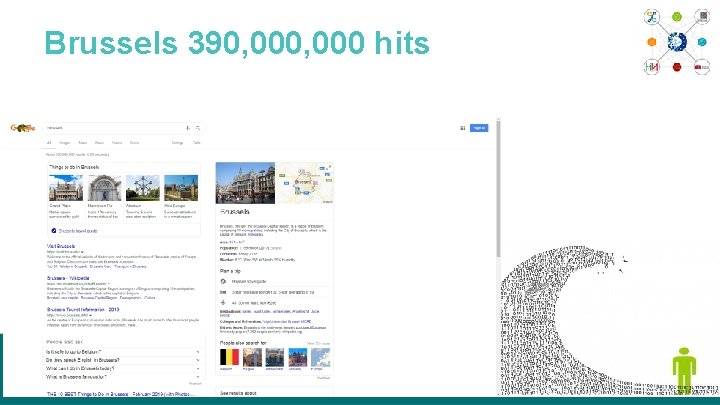Open dropdown arrow next to Visit Brussels URL
The width and height of the screenshot is (720, 405).
[83, 252]
